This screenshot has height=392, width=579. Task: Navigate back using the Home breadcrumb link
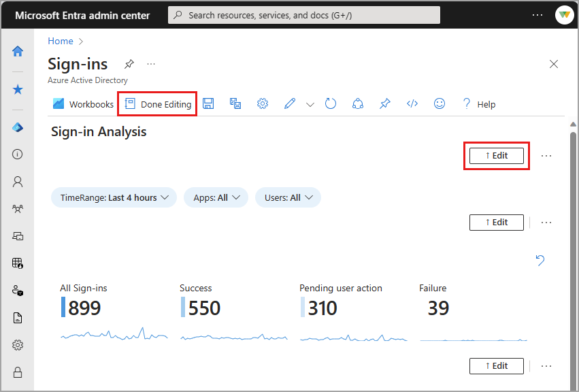point(60,41)
